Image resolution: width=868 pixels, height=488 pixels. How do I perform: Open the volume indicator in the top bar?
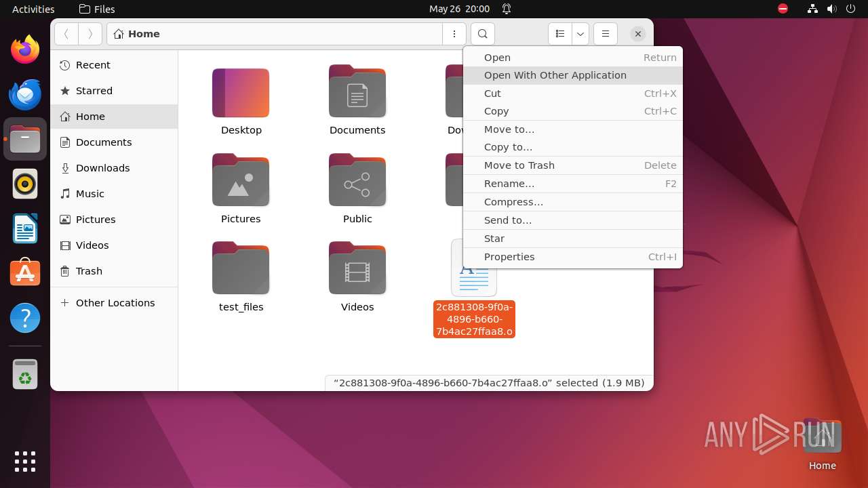[832, 9]
